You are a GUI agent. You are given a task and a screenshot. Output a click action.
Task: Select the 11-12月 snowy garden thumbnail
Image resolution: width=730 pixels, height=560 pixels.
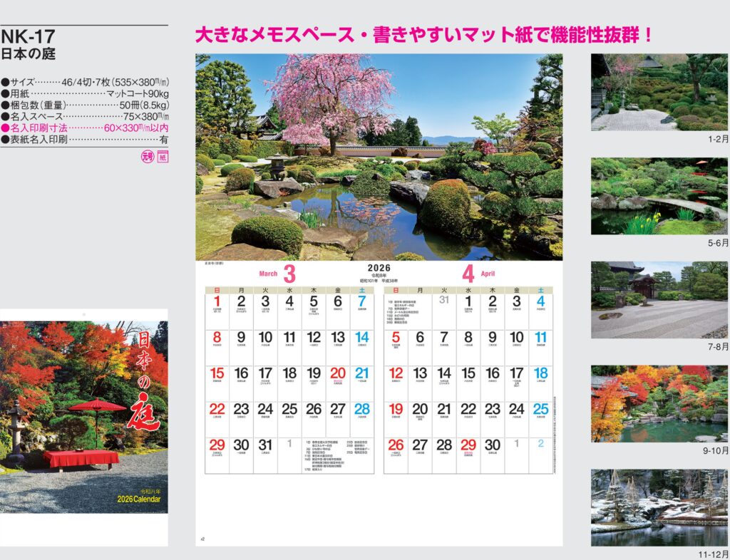tap(659, 507)
